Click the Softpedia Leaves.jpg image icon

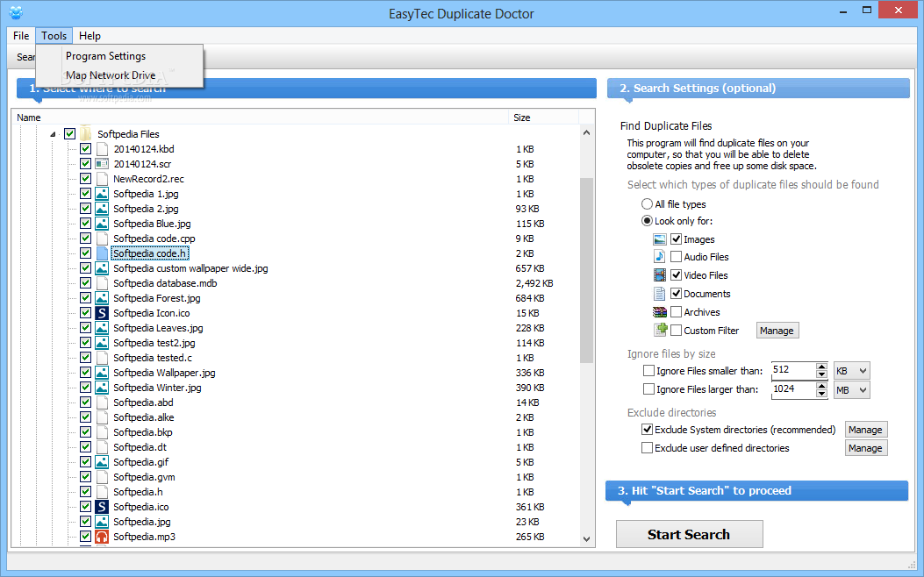point(102,327)
